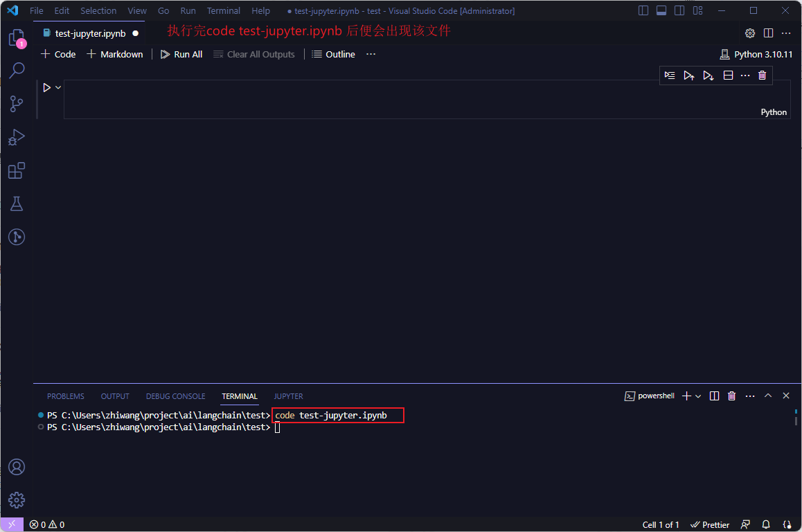The width and height of the screenshot is (802, 532).
Task: Open new terminal profile dropdown arrow
Action: [698, 396]
